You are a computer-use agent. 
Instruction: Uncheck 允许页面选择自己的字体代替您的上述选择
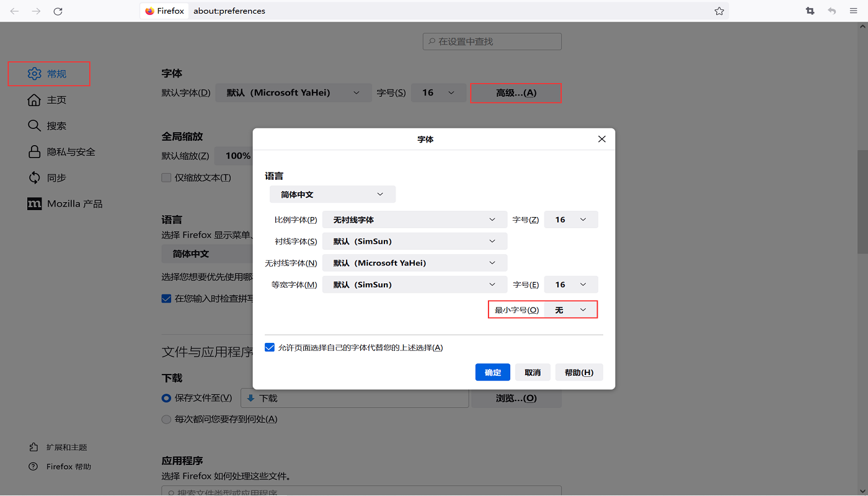coord(270,347)
